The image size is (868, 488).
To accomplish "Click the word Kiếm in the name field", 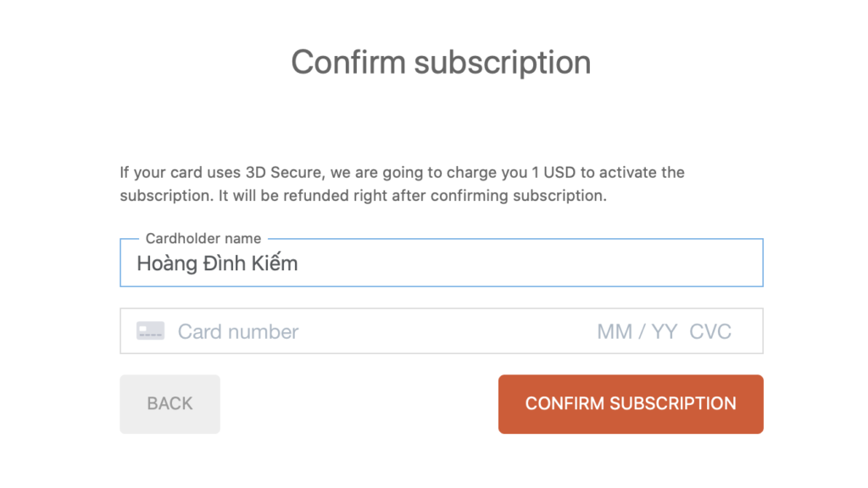I will 274,263.
